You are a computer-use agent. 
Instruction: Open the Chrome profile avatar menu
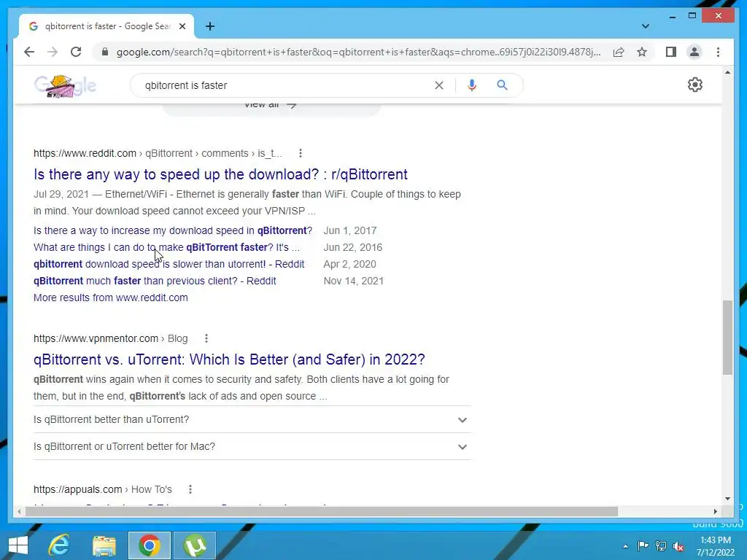(694, 52)
